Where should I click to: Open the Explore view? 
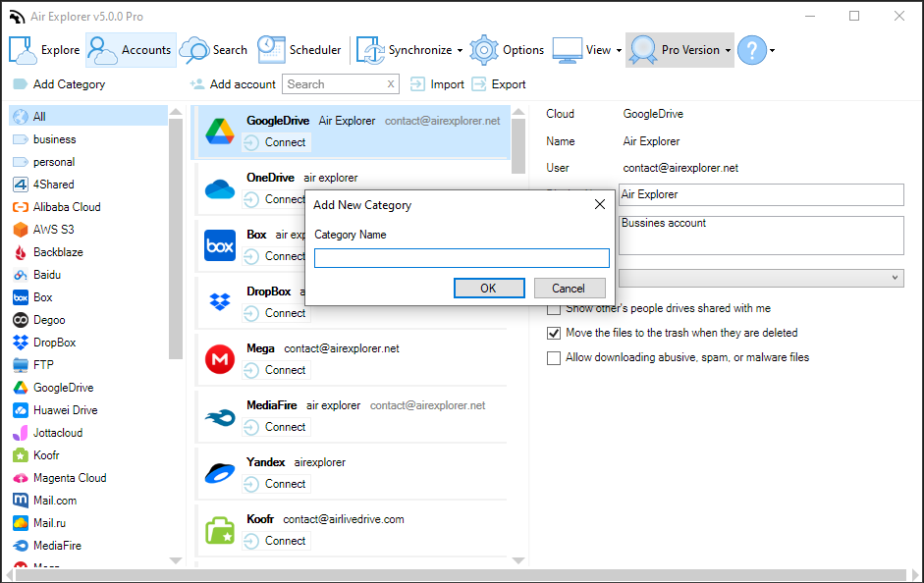[x=45, y=50]
